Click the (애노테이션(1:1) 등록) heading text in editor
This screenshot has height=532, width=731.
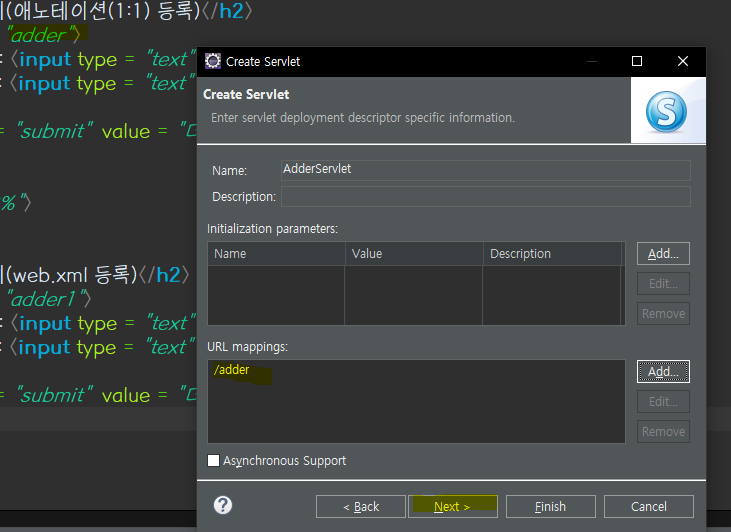click(x=104, y=11)
